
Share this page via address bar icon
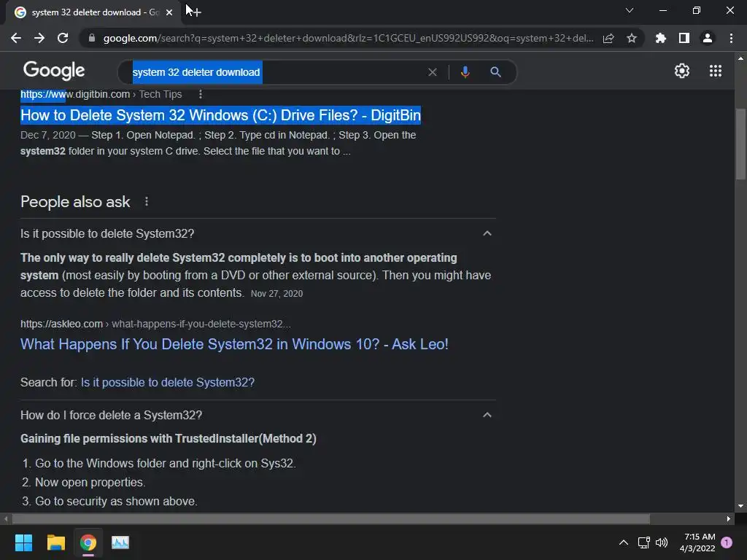coord(608,38)
